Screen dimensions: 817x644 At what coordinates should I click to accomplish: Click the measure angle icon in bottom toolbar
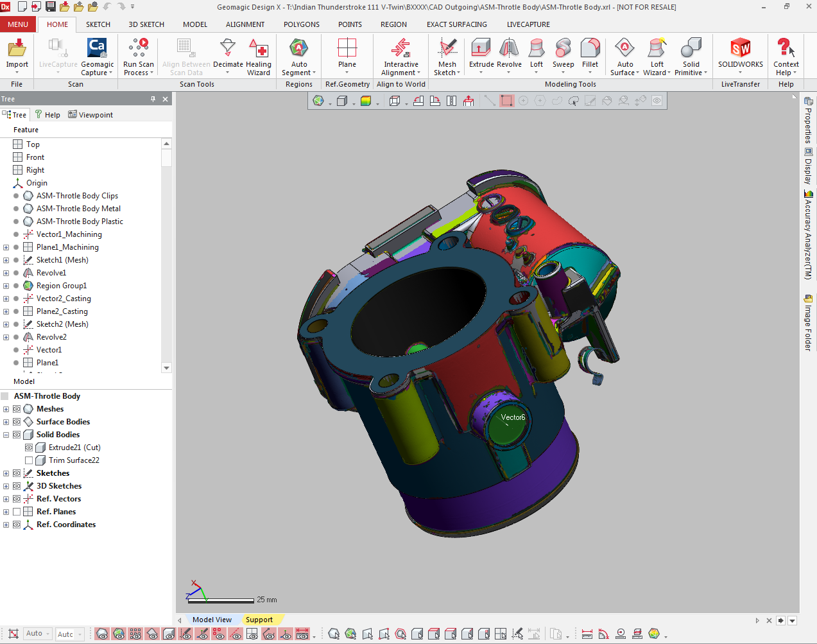click(x=603, y=634)
